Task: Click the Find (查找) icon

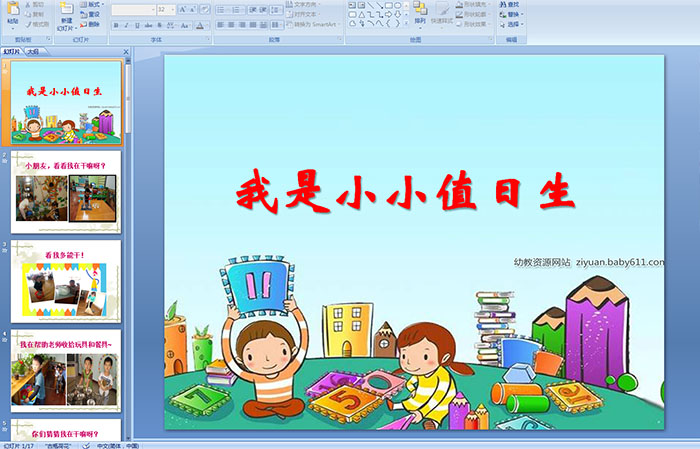Action: 504,4
